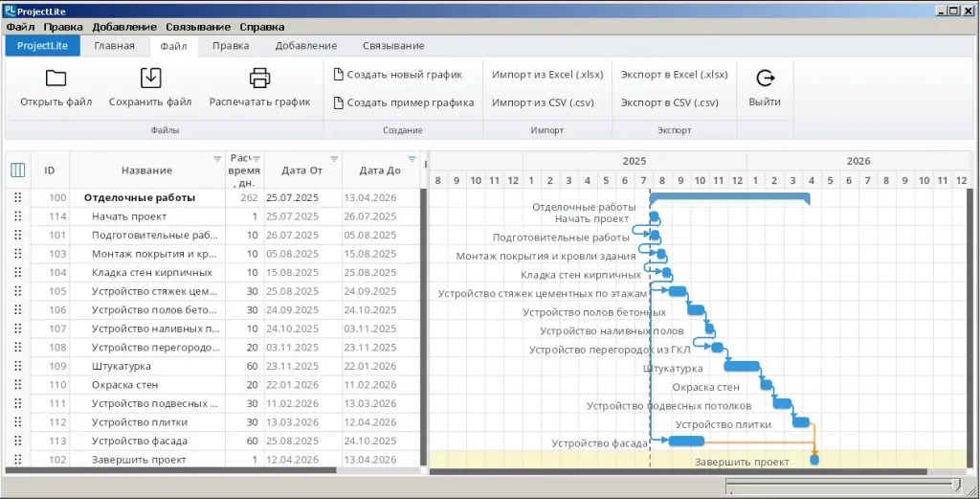Screen dimensions: 980x499
Task: Select the Начать проект task name
Action: (129, 216)
